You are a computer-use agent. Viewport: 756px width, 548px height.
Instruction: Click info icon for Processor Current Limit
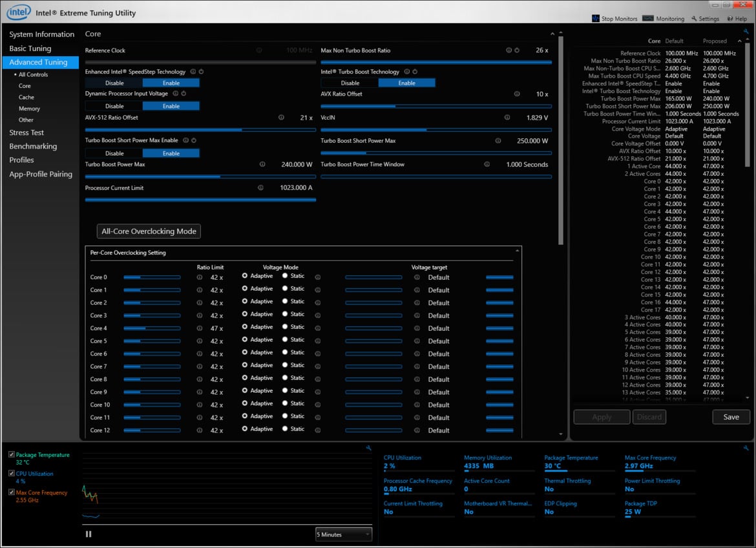point(260,187)
